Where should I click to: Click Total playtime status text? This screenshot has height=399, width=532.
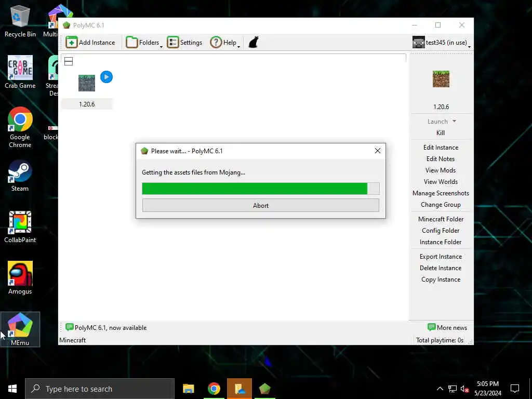(x=440, y=340)
